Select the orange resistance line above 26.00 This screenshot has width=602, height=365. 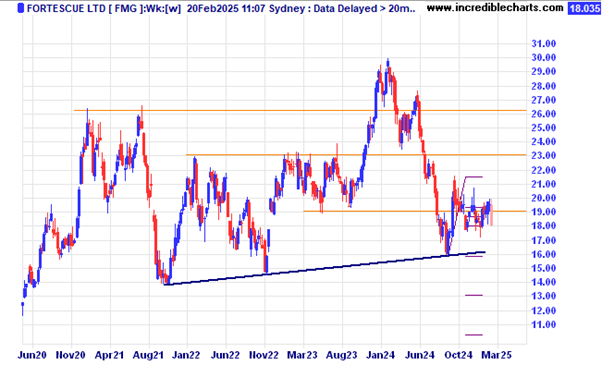(299, 111)
